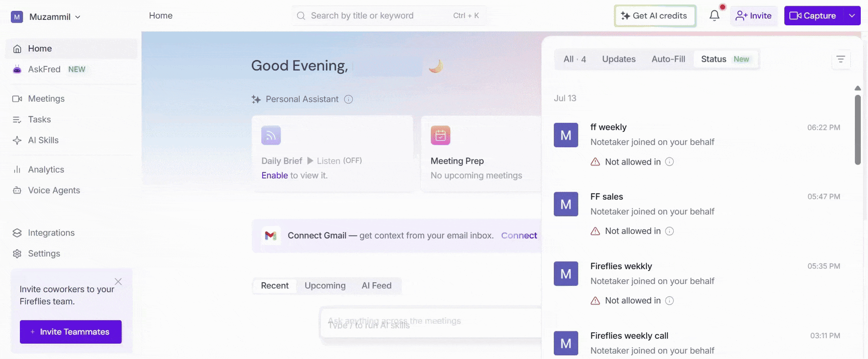Switch to the Auto-Fill tab
Screen dimensions: 868x359
point(668,59)
